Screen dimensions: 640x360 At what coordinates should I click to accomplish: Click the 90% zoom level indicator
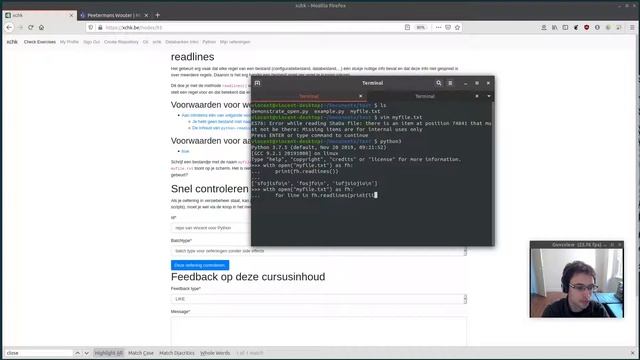pyautogui.click(x=420, y=27)
